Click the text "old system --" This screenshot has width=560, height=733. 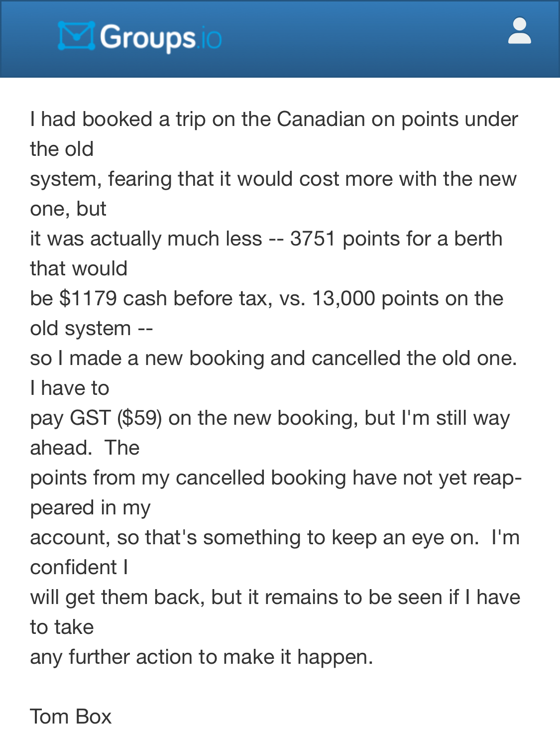click(x=91, y=329)
